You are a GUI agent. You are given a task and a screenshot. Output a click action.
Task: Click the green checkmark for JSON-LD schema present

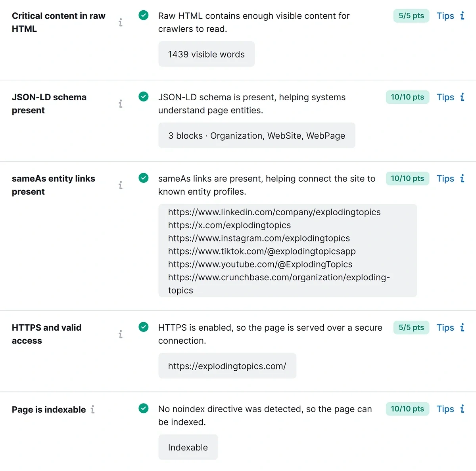(144, 97)
